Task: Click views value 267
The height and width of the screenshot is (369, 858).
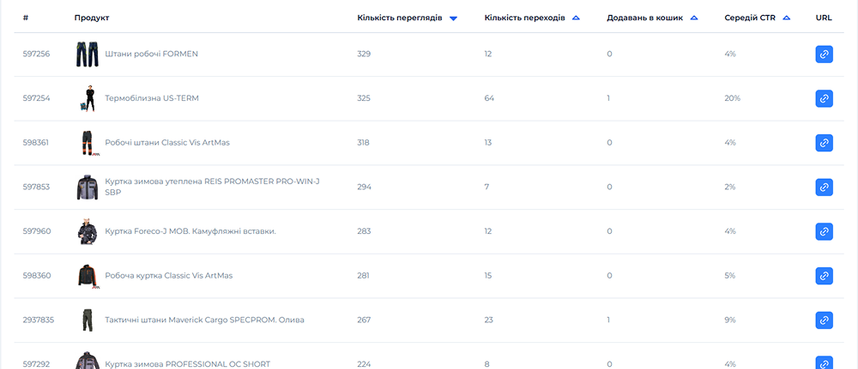Action: [x=364, y=320]
